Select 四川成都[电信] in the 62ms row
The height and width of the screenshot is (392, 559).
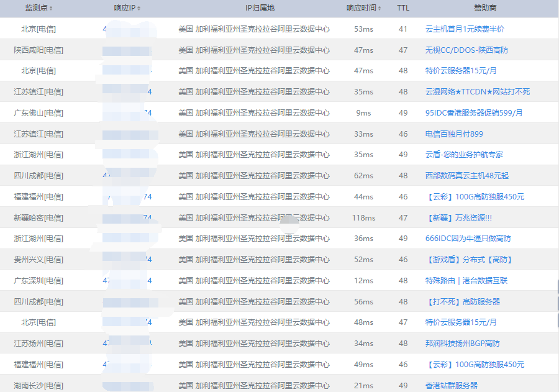coord(39,175)
